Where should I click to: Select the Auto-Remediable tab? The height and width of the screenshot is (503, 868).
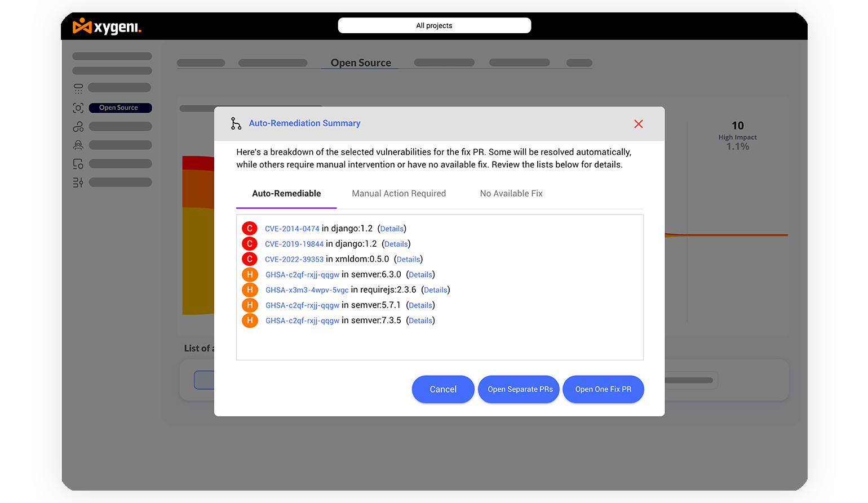tap(286, 193)
